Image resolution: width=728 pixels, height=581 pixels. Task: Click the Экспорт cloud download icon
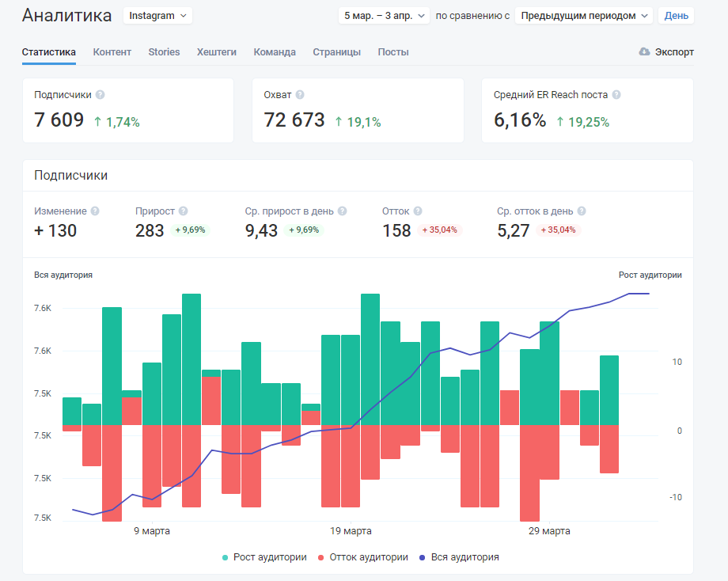tap(644, 51)
